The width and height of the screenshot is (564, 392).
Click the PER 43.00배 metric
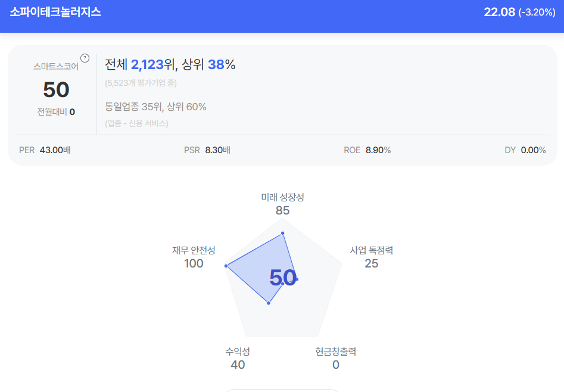coord(45,150)
